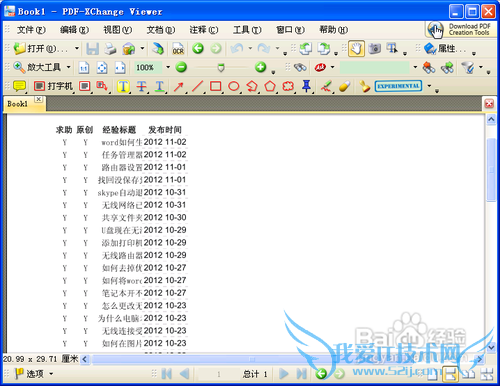Expand the EXPERIMENTAL stamp dropdown arrow
Viewport: 500px width, 386px height.
click(429, 86)
